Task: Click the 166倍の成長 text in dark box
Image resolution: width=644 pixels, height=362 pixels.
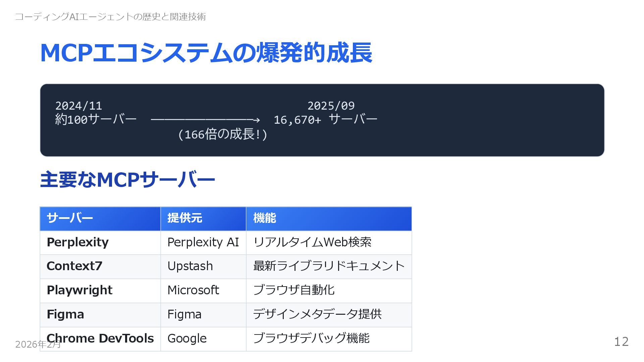Action: pos(223,134)
